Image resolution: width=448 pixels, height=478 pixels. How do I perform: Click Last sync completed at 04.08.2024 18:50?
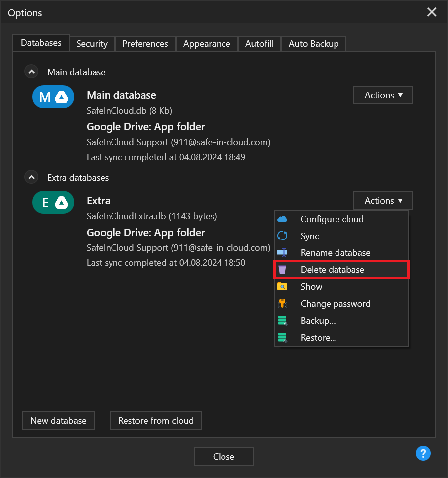166,263
